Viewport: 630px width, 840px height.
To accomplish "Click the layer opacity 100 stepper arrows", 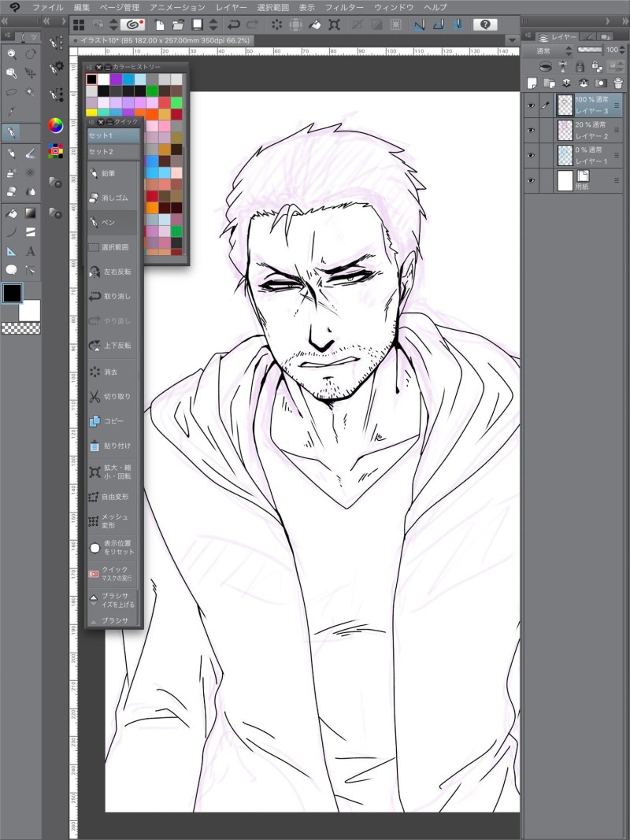I will click(x=622, y=50).
